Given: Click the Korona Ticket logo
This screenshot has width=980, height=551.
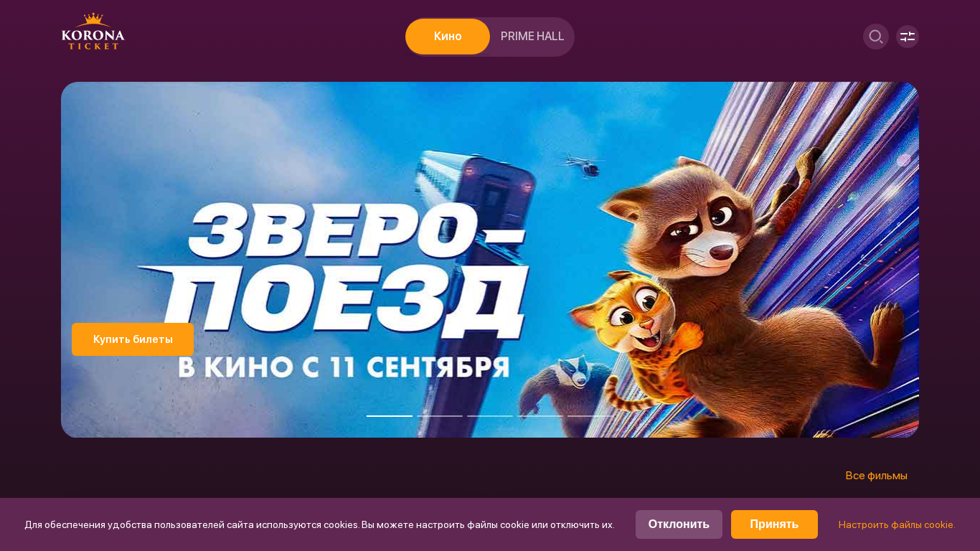Looking at the screenshot, I should click(x=93, y=32).
